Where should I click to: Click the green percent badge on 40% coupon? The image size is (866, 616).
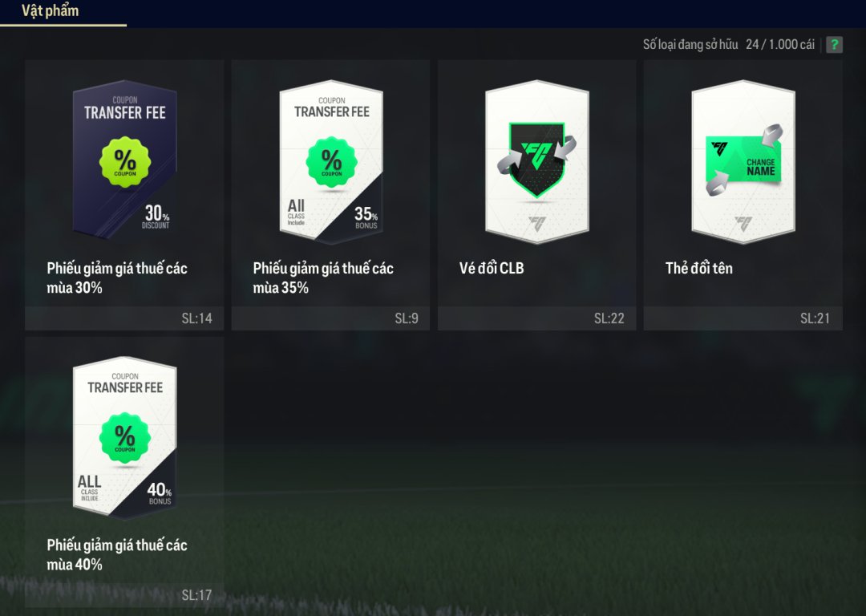pos(125,438)
